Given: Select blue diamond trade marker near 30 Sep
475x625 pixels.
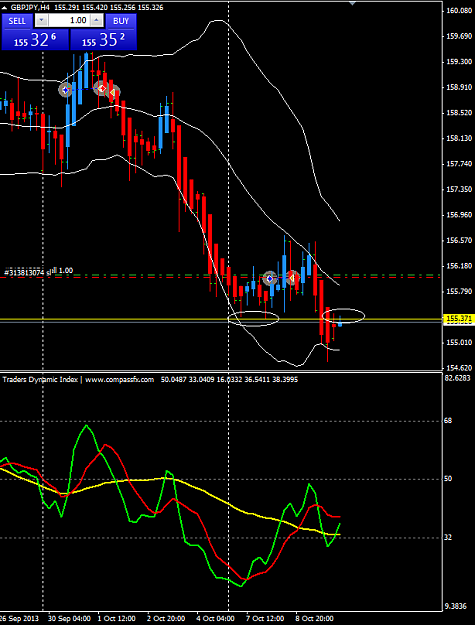Looking at the screenshot, I should pos(65,90).
